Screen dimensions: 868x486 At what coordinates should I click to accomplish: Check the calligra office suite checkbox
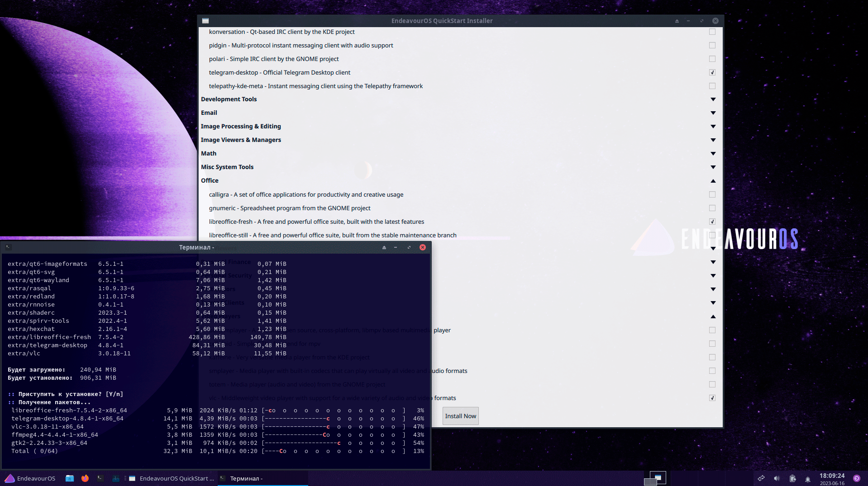pyautogui.click(x=712, y=194)
